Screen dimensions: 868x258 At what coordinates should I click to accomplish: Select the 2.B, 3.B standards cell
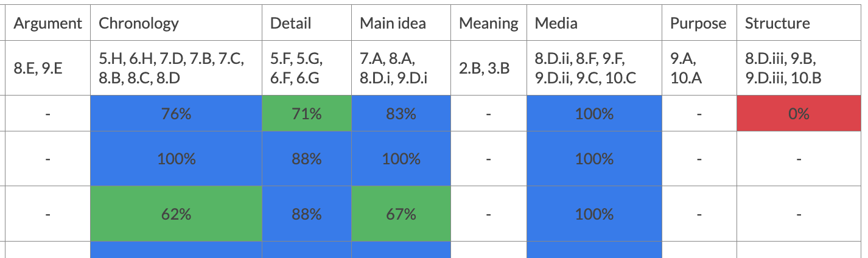tap(489, 68)
